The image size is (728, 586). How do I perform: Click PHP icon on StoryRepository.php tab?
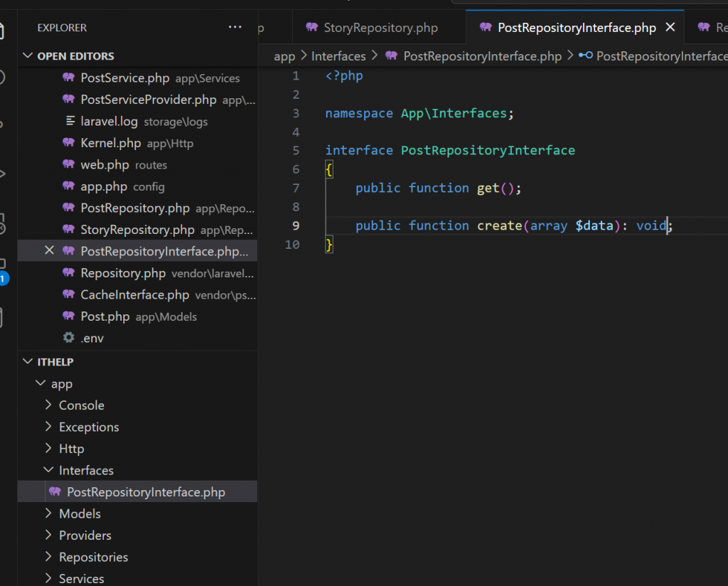(x=311, y=28)
